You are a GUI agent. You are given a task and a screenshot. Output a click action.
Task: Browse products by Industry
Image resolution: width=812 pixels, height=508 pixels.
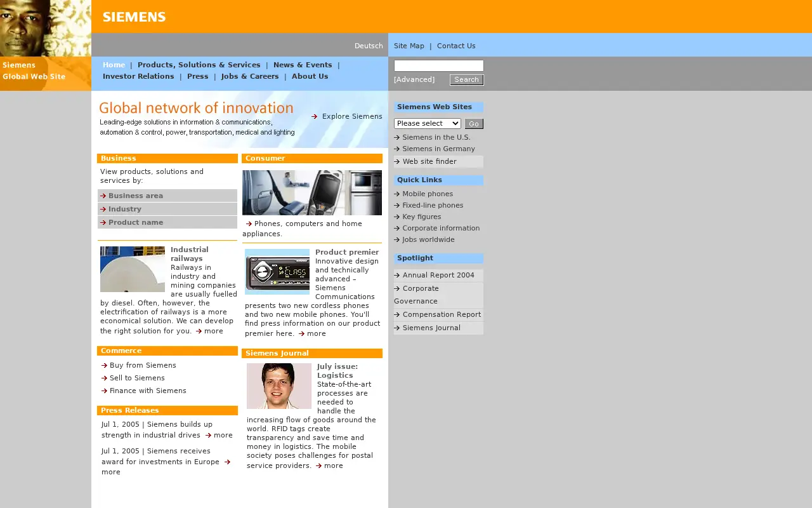point(125,209)
